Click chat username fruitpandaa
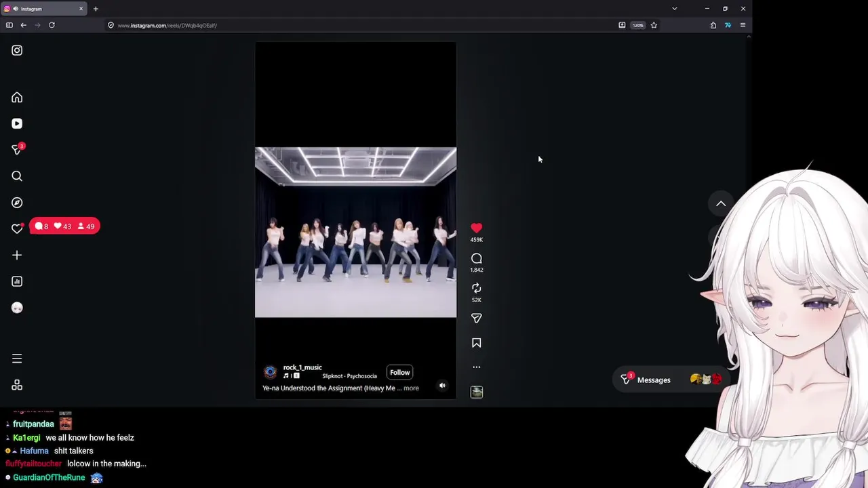Viewport: 868px width, 488px height. [33, 424]
